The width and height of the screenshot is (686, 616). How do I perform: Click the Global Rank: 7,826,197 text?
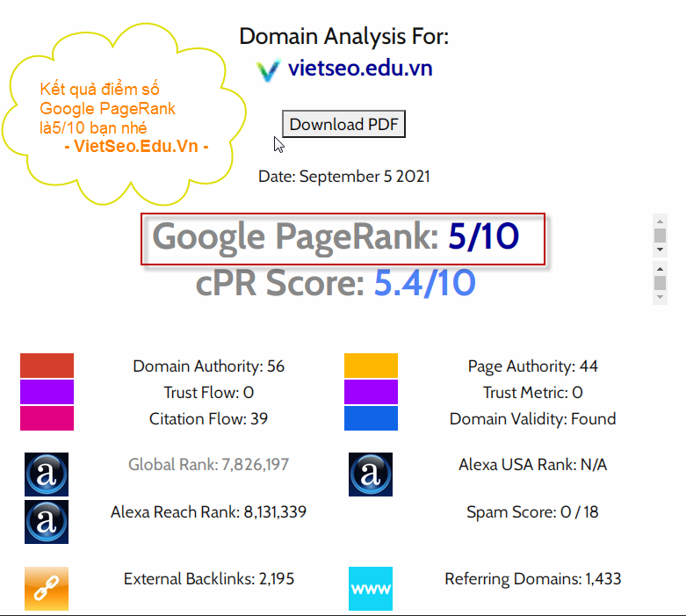coord(209,465)
